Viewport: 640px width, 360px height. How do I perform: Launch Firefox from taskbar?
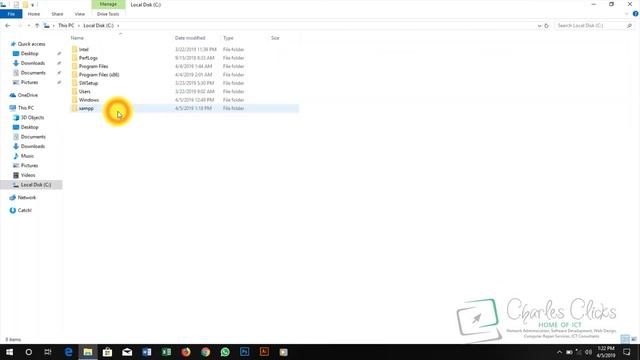tap(186, 352)
